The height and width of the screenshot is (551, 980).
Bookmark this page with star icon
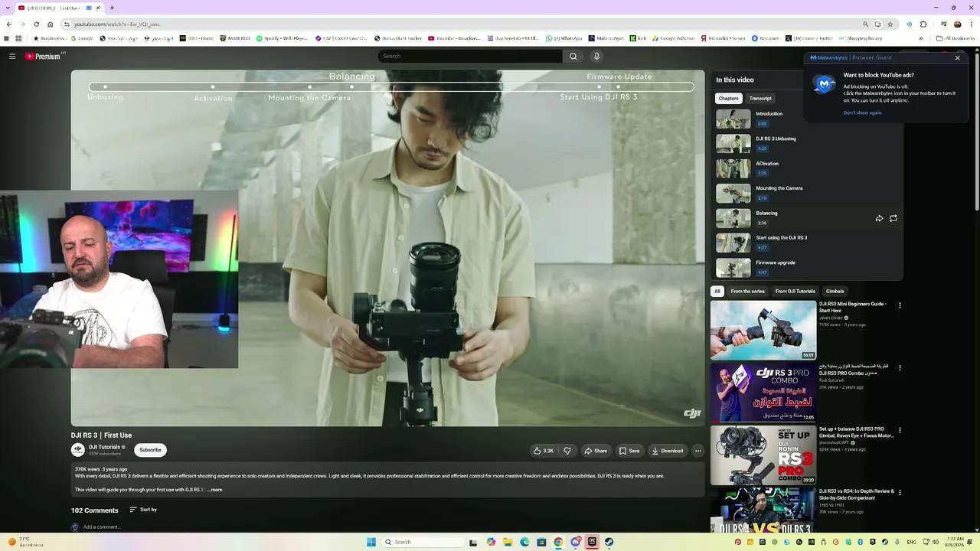[890, 24]
